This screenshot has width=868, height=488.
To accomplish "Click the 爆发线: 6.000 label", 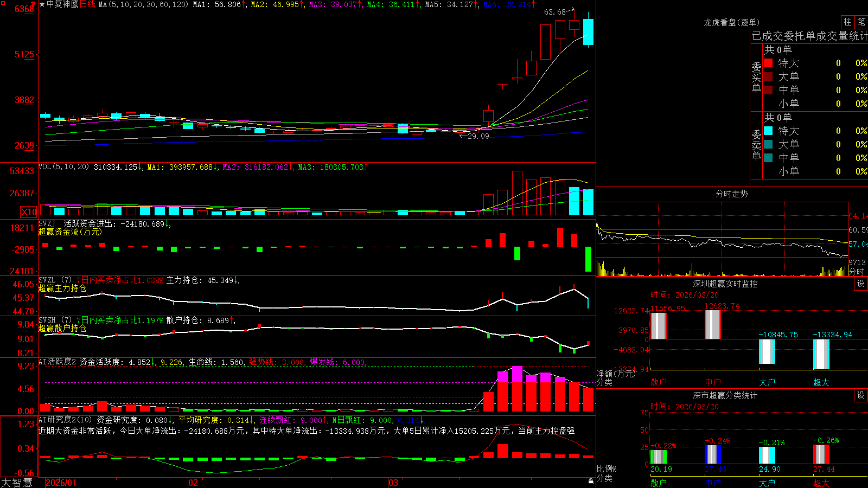I will click(338, 362).
